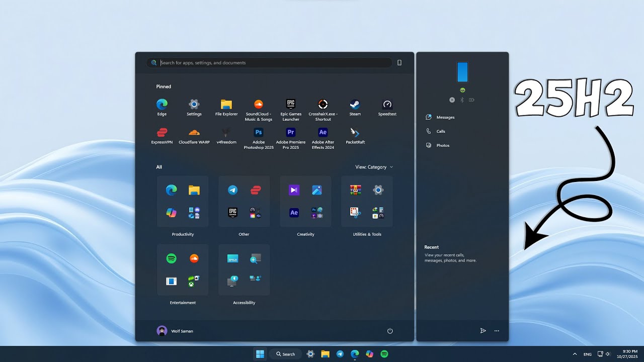Toggle the phone companion panel button
644x362 pixels.
point(399,63)
